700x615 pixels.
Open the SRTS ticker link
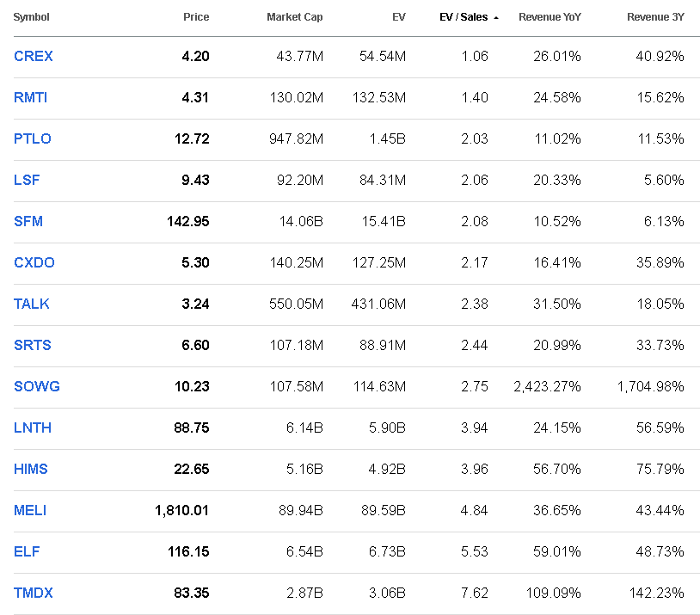point(33,345)
